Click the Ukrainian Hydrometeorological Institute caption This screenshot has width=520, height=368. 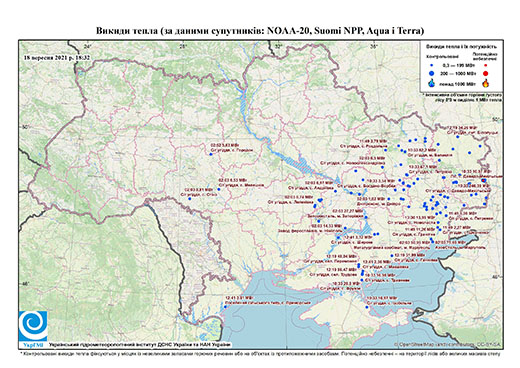click(x=140, y=345)
